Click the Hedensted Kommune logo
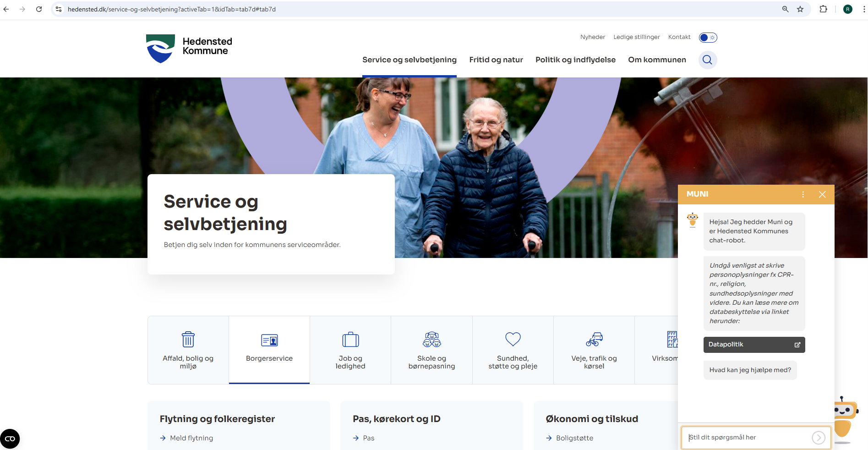 (189, 48)
